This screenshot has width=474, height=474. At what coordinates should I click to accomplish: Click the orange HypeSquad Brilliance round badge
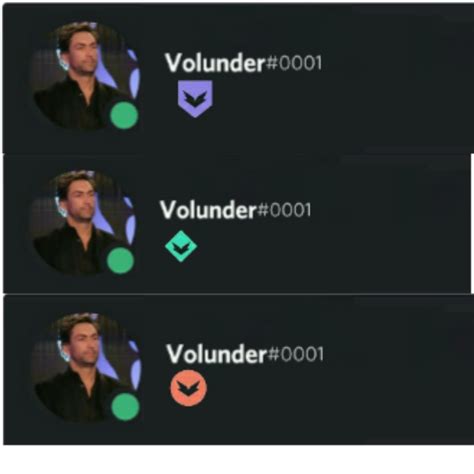tap(188, 388)
